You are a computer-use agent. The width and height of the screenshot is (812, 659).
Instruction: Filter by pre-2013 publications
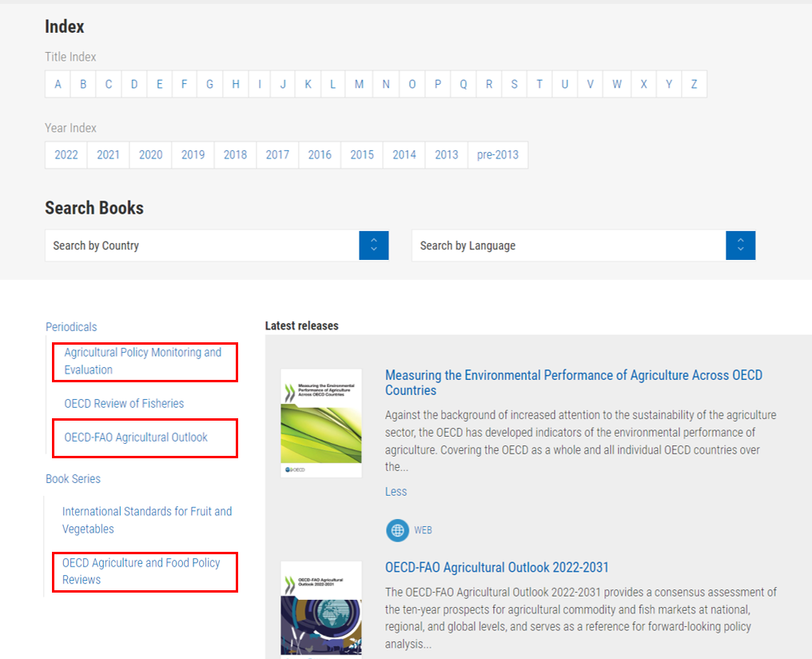point(498,155)
